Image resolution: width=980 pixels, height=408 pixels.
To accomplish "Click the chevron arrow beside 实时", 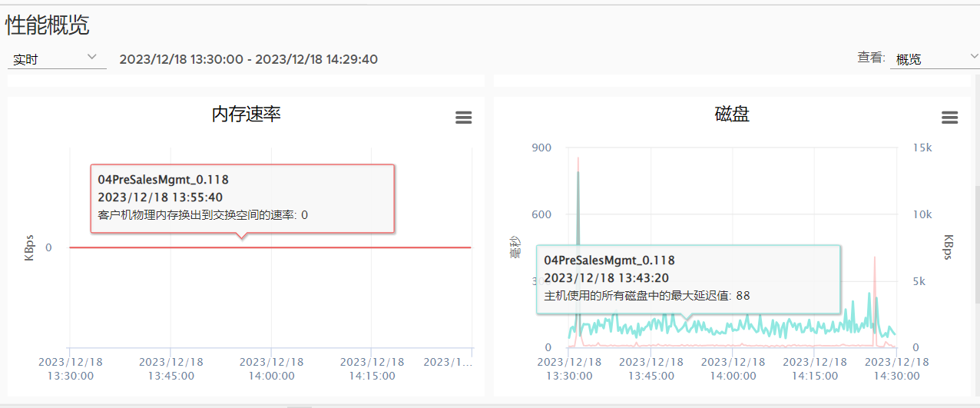I will click(92, 57).
